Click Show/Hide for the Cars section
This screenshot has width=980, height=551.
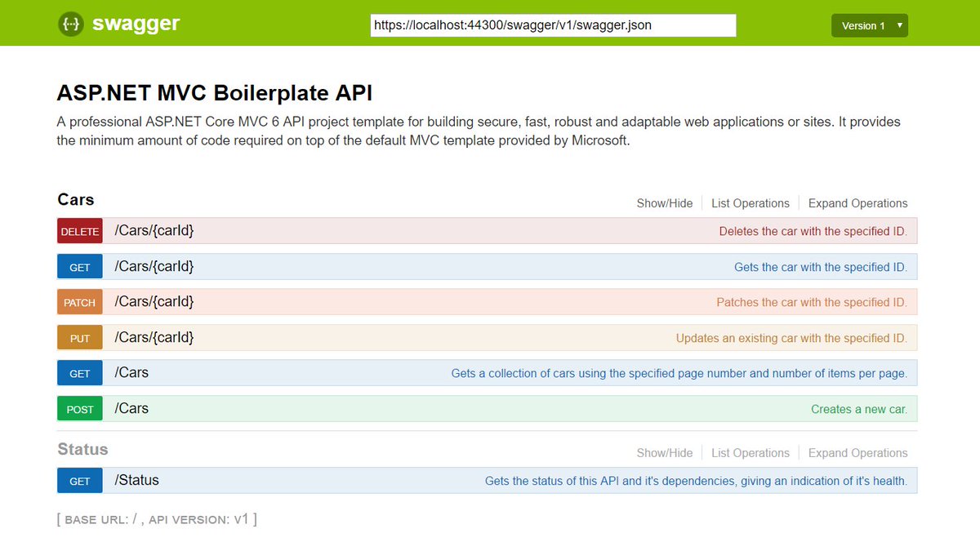pos(665,203)
